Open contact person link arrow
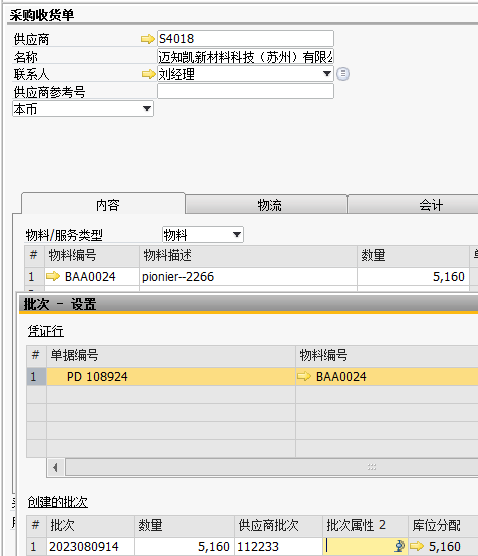The image size is (478, 556). coord(149,74)
